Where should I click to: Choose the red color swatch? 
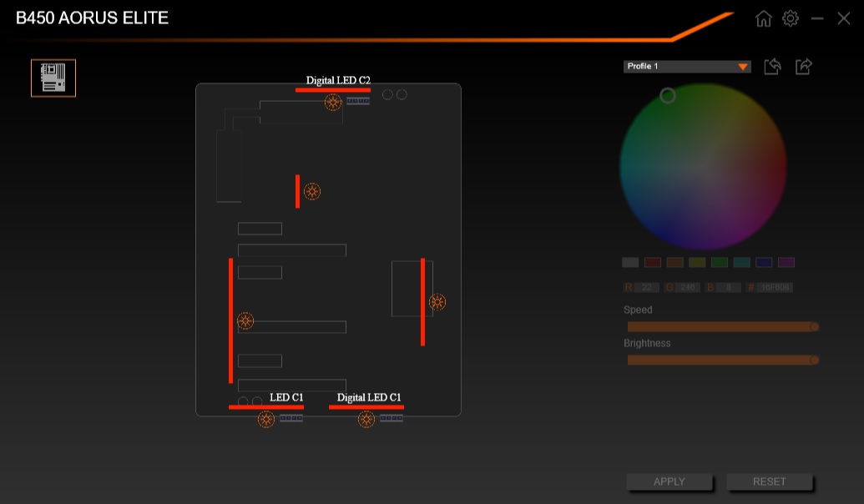653,262
